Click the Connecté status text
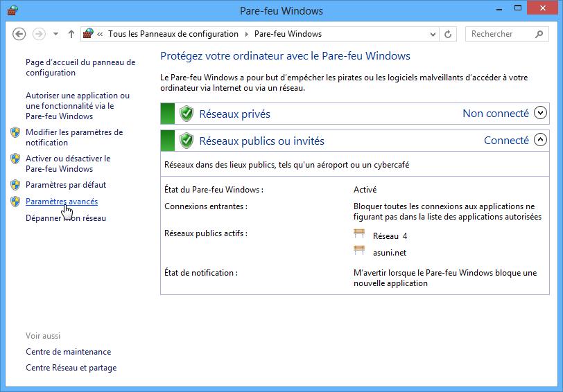 [x=507, y=140]
